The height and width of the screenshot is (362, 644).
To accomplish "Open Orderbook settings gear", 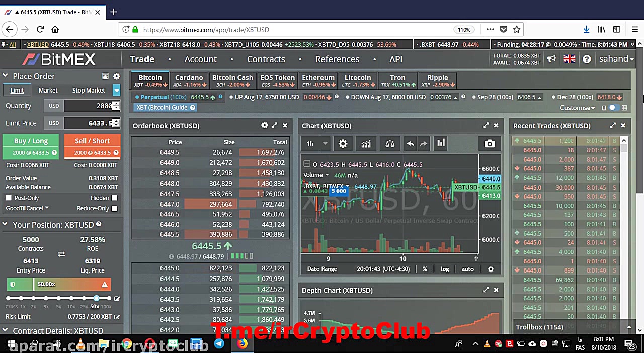I will [x=265, y=125].
